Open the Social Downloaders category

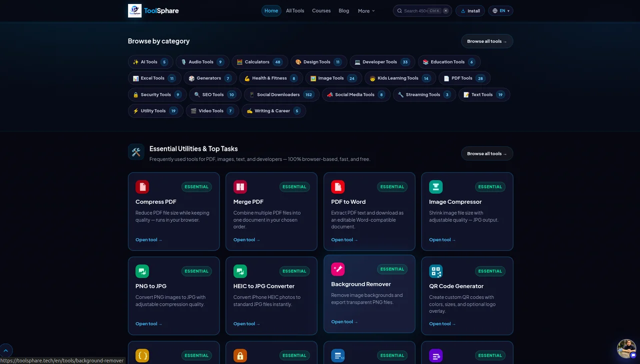tap(282, 95)
